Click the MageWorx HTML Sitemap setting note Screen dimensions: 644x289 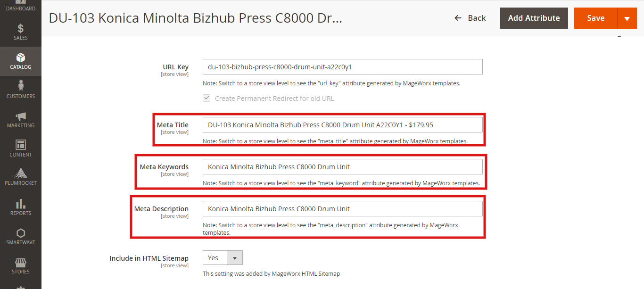271,273
